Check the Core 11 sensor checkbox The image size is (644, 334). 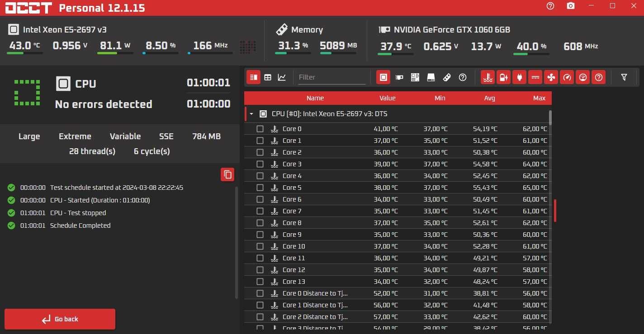coord(260,258)
